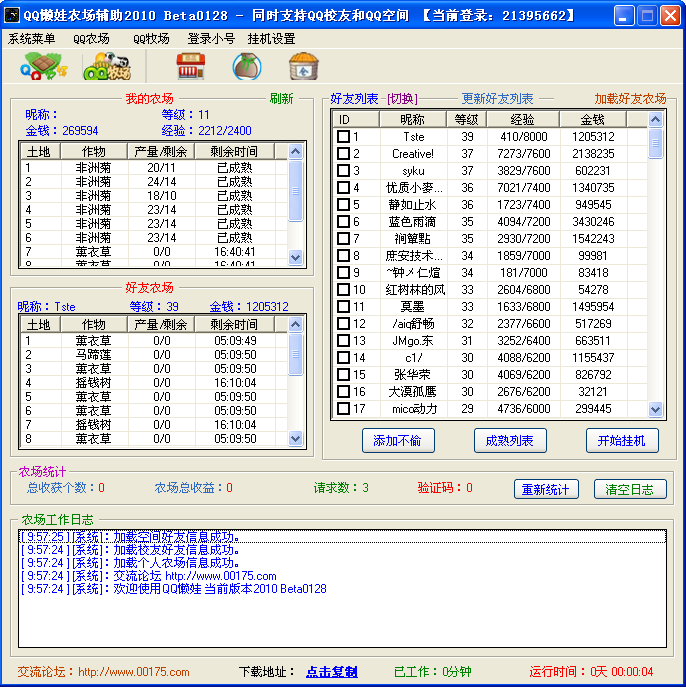Screen dimensions: 686x687
Task: Open the 系统菜单 menu
Action: pyautogui.click(x=32, y=39)
